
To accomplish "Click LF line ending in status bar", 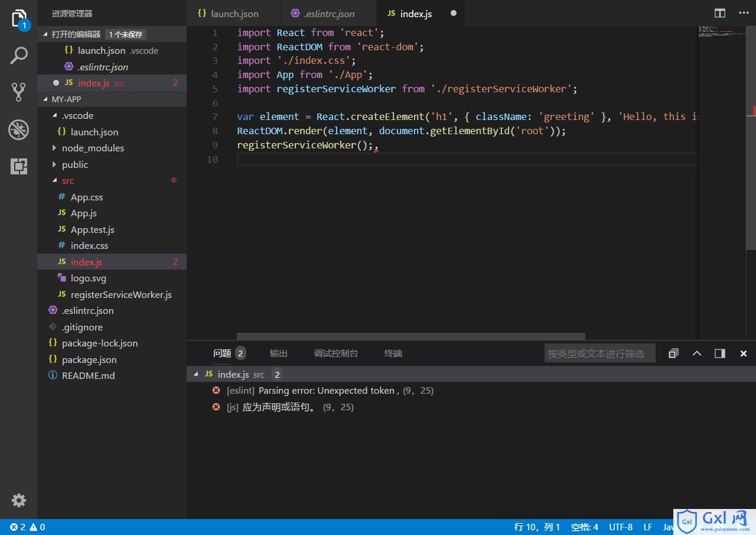I will pyautogui.click(x=647, y=527).
